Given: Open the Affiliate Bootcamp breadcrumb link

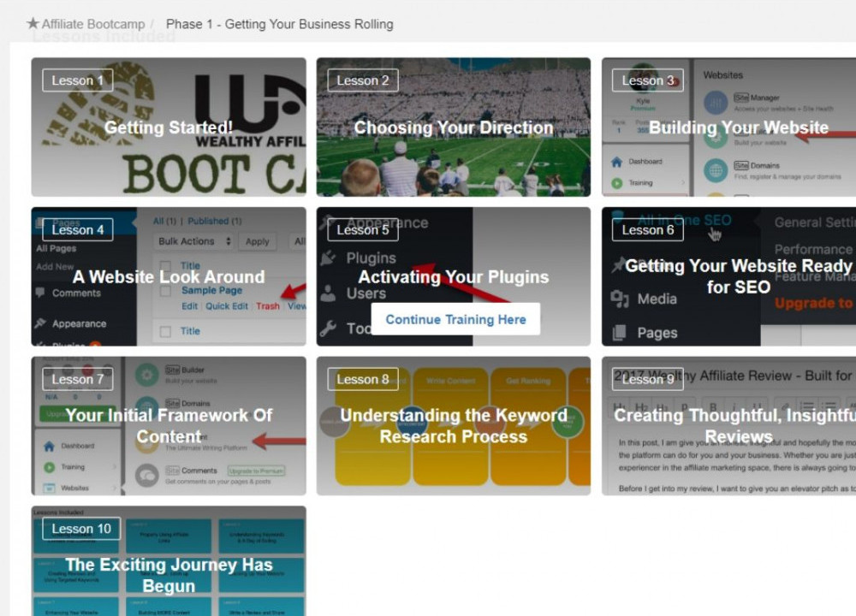Looking at the screenshot, I should click(x=93, y=24).
